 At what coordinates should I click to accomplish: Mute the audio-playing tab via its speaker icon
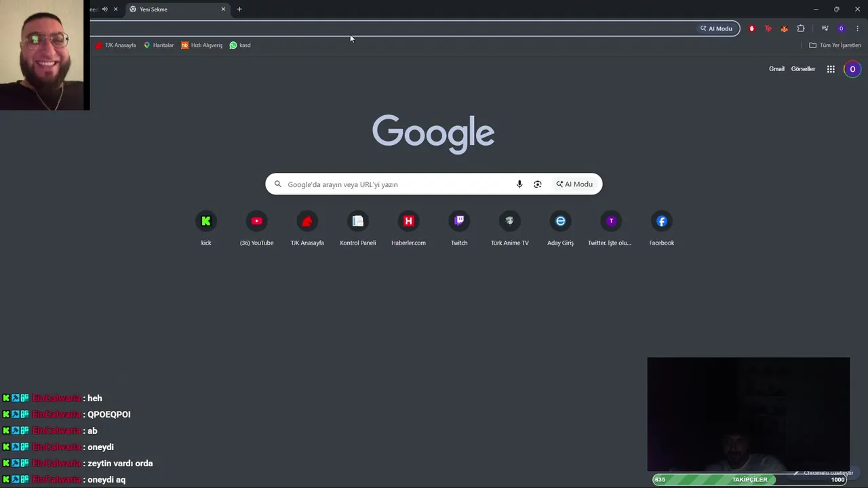104,9
